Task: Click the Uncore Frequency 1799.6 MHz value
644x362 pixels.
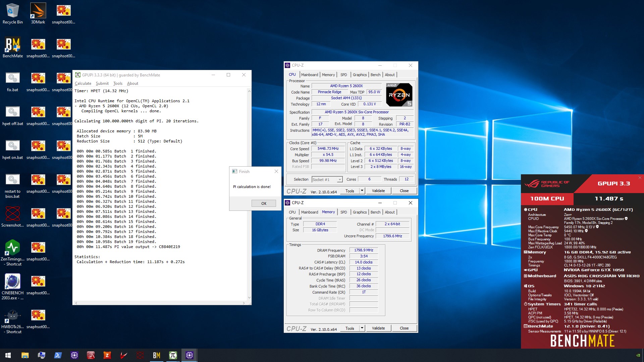Action: 392,236
